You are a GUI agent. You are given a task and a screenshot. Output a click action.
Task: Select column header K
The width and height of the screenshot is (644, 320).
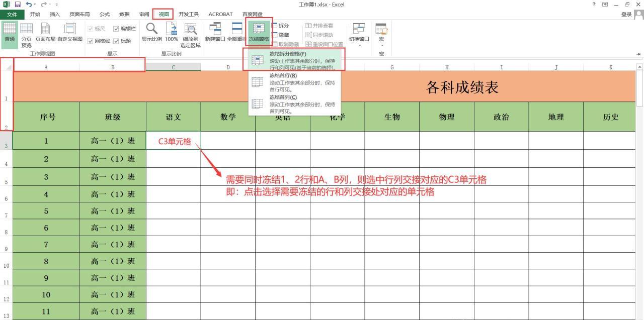coord(610,67)
